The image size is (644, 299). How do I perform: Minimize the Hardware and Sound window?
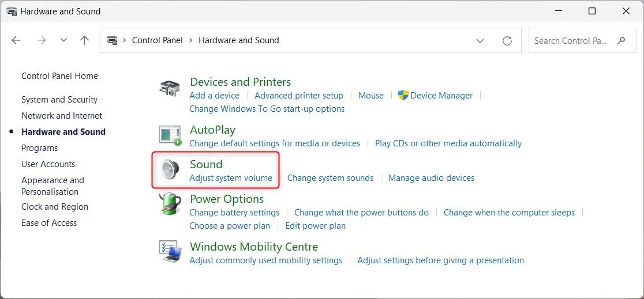(x=559, y=11)
